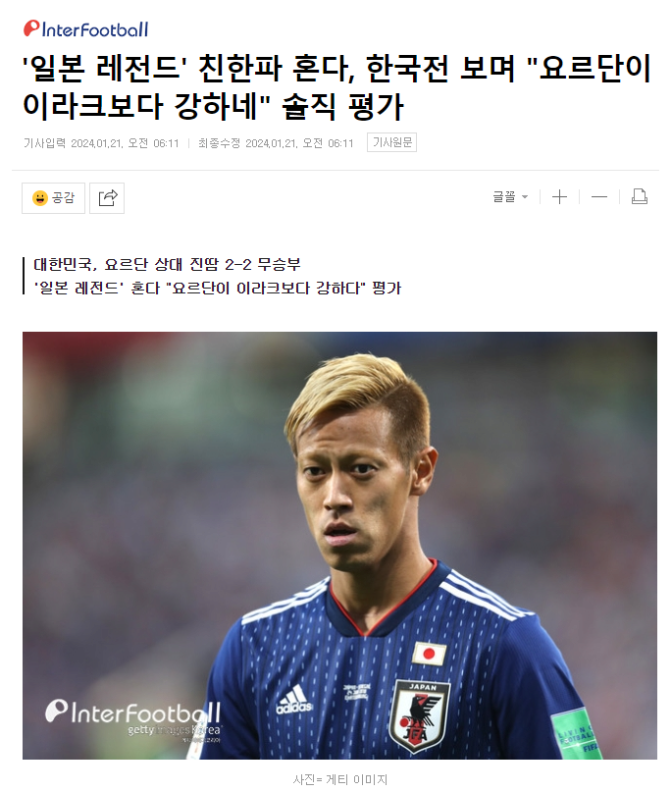Open the 기사원문 original article link
This screenshot has width=672, height=792.
(391, 142)
